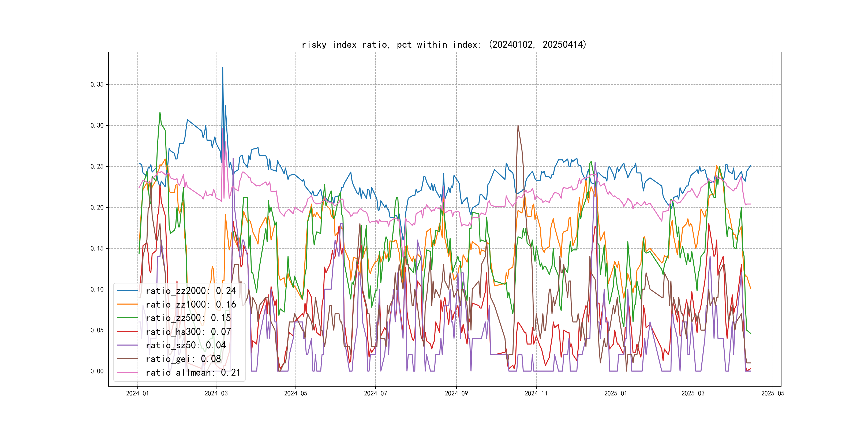Screen dimensions: 868x434
Task: Click the ratio_zz2000 legend label
Action: (x=191, y=290)
